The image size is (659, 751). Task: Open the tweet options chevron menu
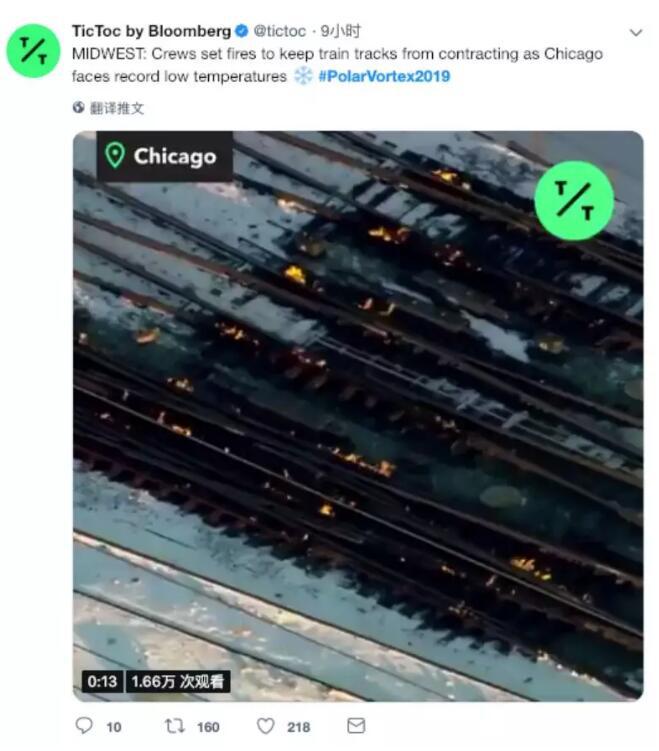coord(636,33)
